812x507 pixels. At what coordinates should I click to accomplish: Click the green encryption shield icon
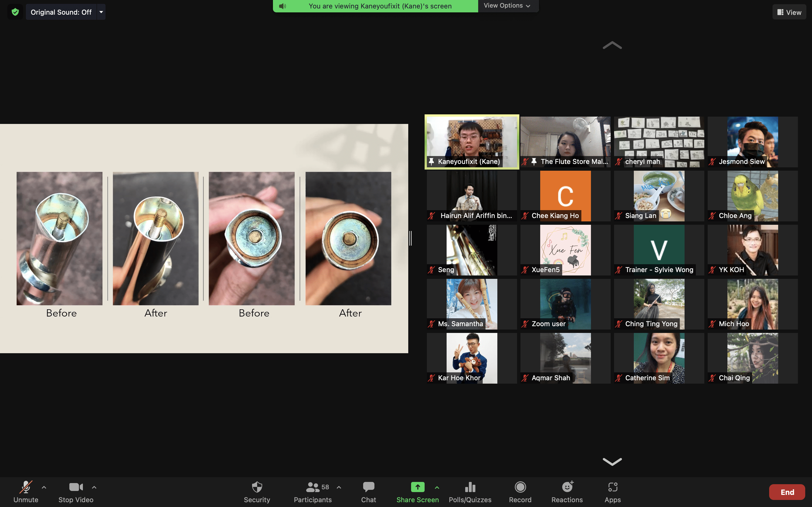point(15,12)
